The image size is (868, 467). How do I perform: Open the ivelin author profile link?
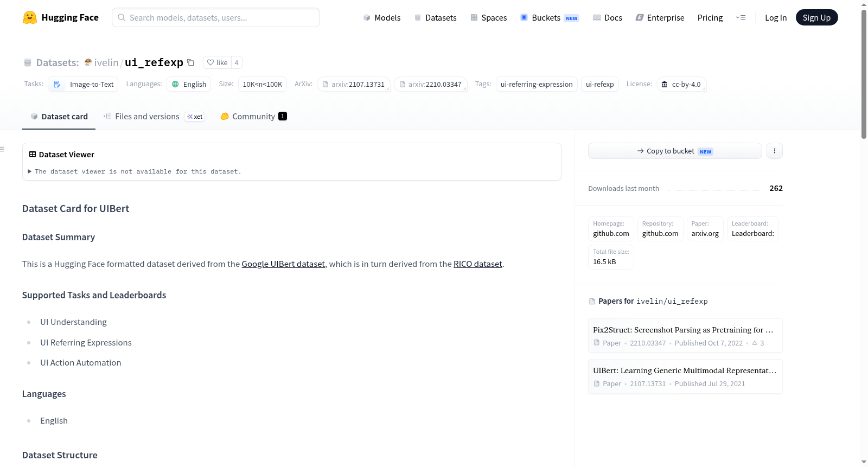pos(106,62)
